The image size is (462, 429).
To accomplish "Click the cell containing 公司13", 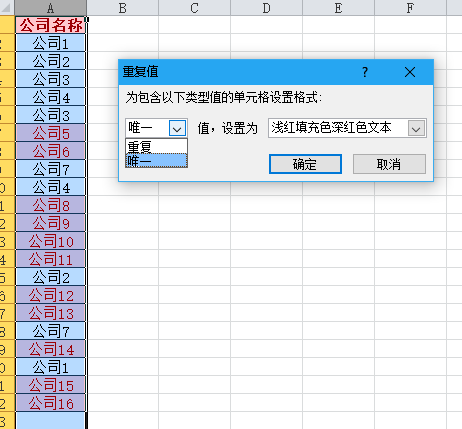I will pyautogui.click(x=51, y=313).
